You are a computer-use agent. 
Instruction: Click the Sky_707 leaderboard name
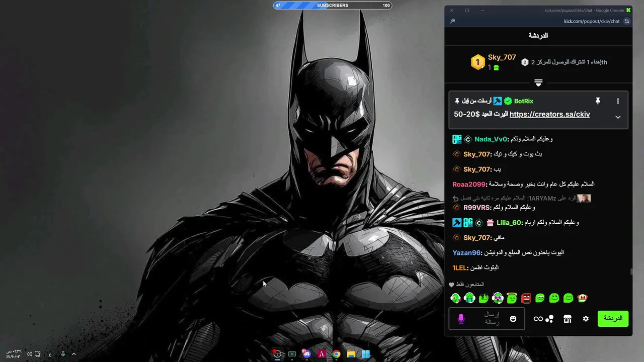tap(502, 57)
